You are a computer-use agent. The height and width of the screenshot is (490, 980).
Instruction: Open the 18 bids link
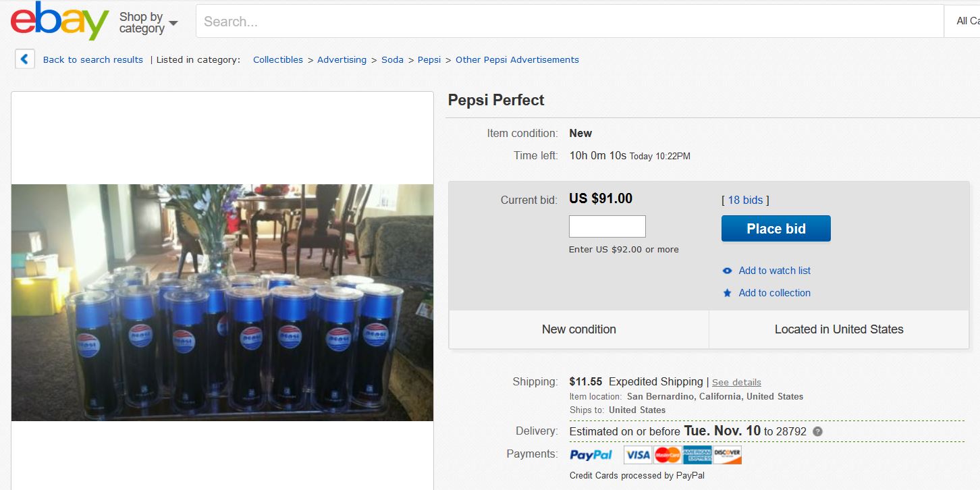(x=745, y=200)
